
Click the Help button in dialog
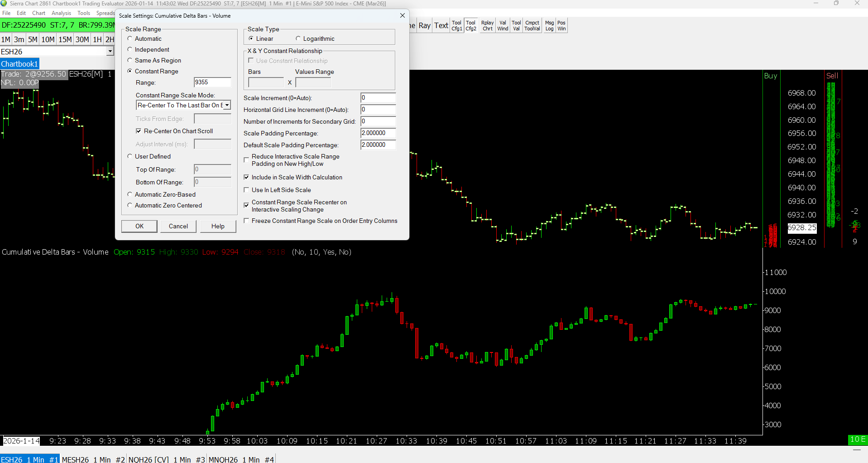click(218, 227)
